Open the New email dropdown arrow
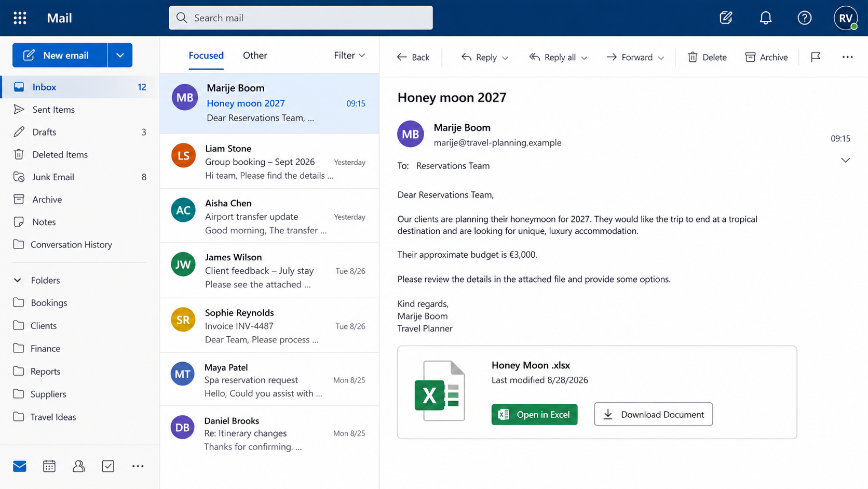This screenshot has width=868, height=489. pos(120,55)
